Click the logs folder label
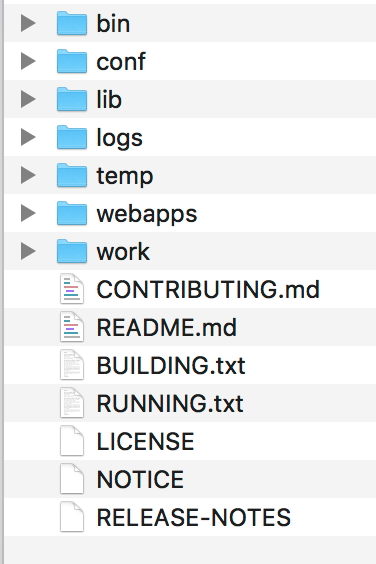Image resolution: width=376 pixels, height=564 pixels. coord(119,138)
